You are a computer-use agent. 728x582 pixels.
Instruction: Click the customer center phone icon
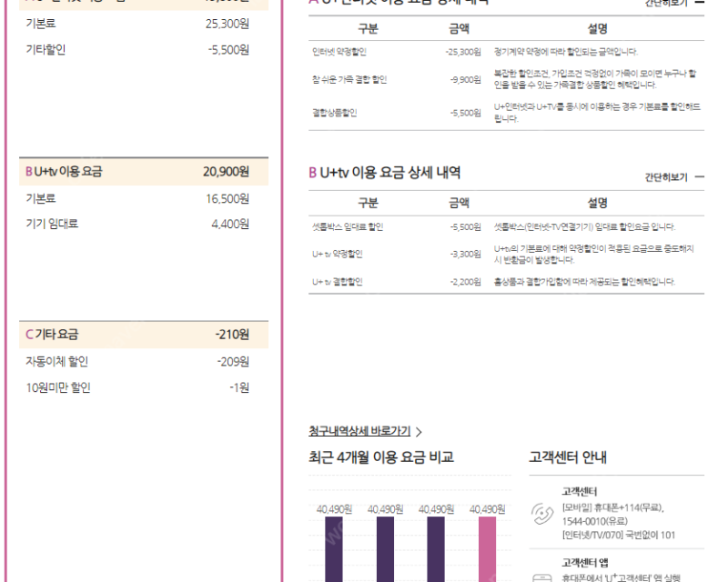pos(541,513)
